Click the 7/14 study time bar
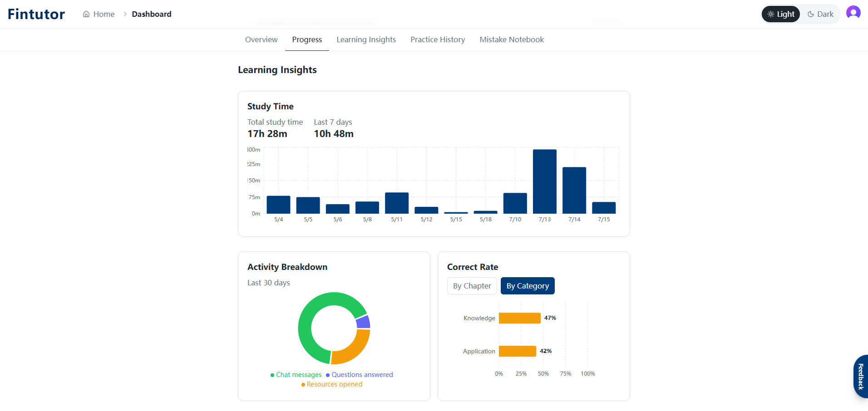This screenshot has height=411, width=868. coord(574,190)
